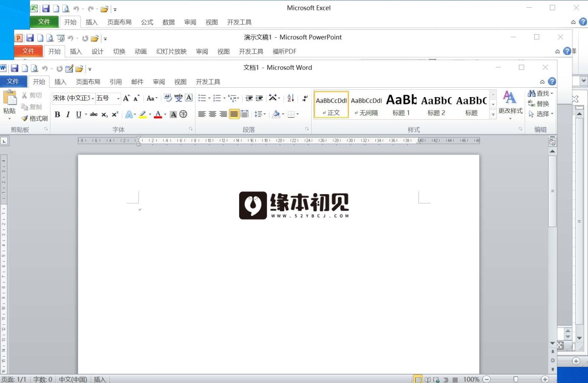The image size is (588, 383).
Task: Click the tab selector box left of the ruler
Action: [4, 141]
